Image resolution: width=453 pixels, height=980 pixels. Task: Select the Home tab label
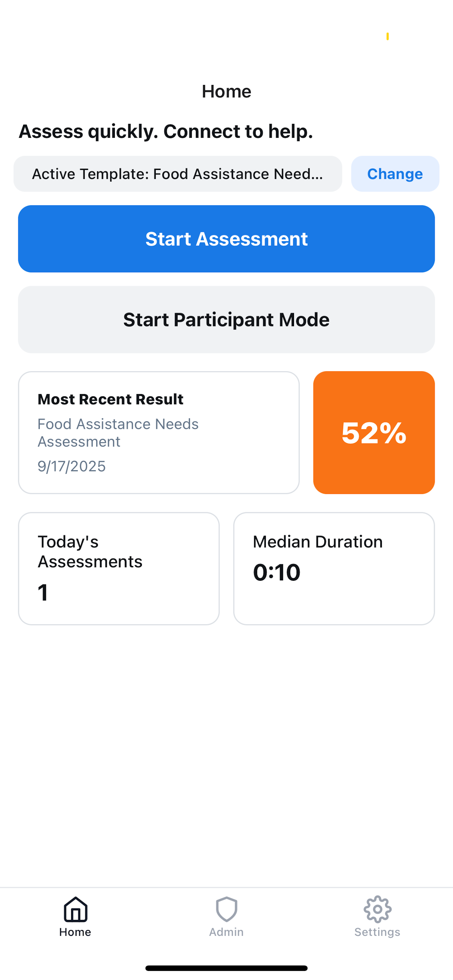click(75, 932)
